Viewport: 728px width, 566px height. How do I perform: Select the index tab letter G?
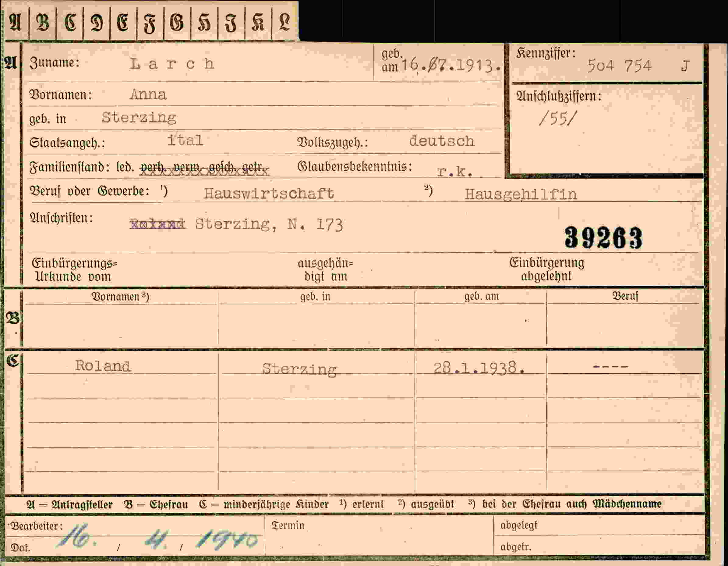[x=177, y=23]
